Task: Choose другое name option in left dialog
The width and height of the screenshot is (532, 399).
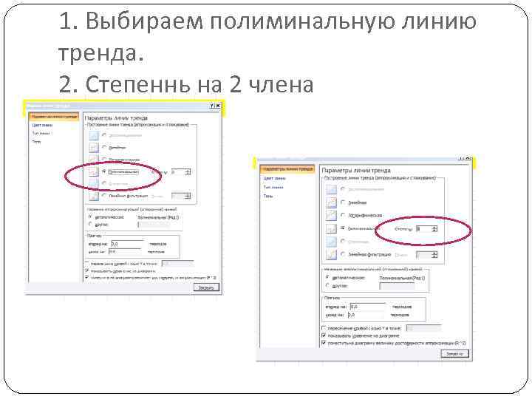Action: pyautogui.click(x=90, y=224)
